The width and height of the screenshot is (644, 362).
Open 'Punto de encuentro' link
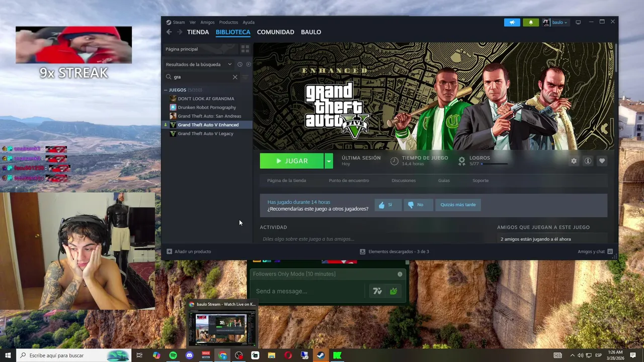[349, 180]
